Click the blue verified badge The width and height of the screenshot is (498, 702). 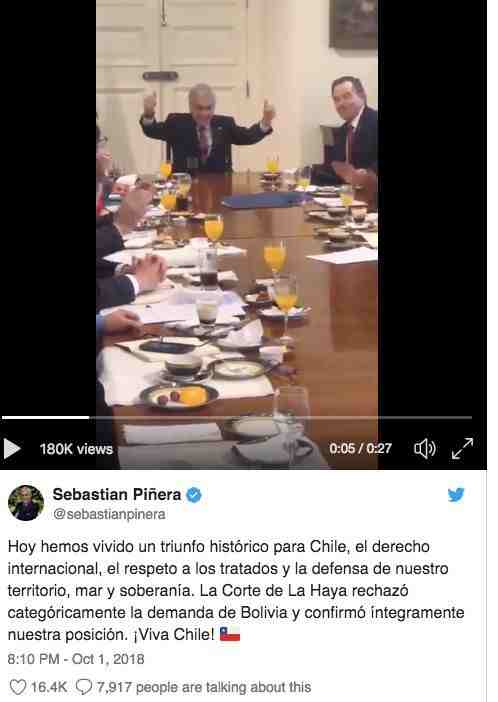[x=193, y=495]
